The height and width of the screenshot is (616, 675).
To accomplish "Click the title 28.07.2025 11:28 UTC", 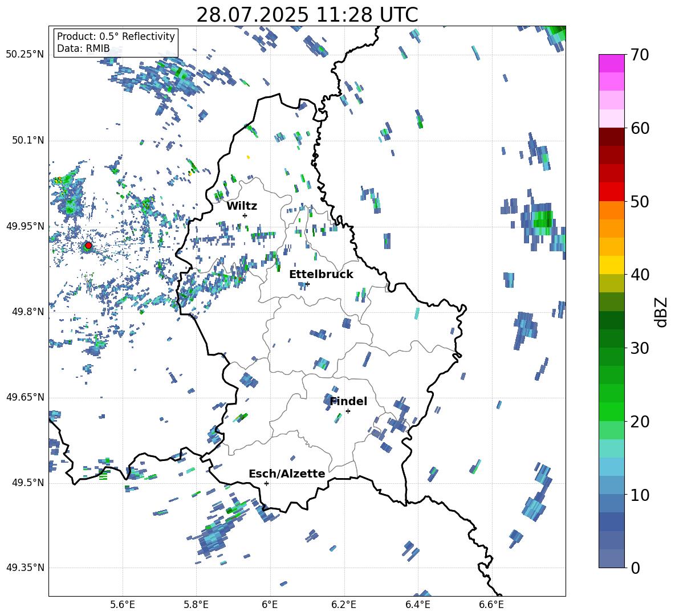I will (x=307, y=15).
